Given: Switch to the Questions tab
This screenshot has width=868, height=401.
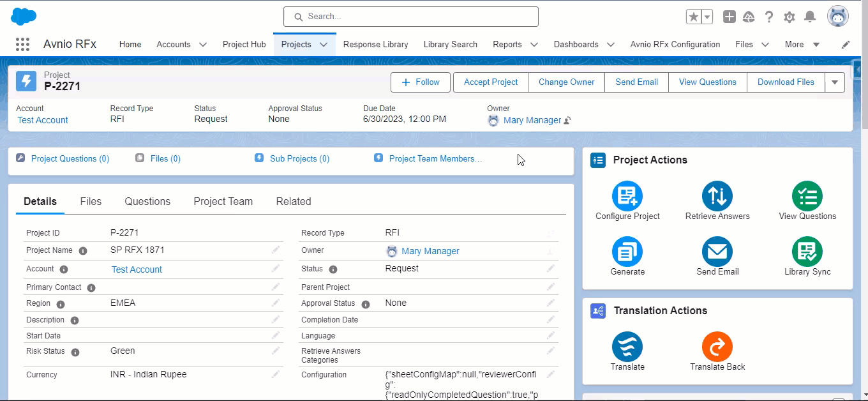Looking at the screenshot, I should pos(147,201).
